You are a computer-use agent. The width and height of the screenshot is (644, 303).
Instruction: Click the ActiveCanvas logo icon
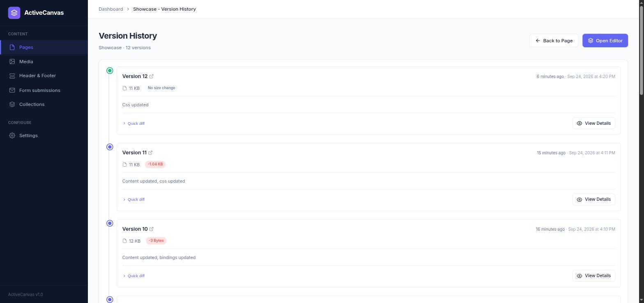point(14,13)
